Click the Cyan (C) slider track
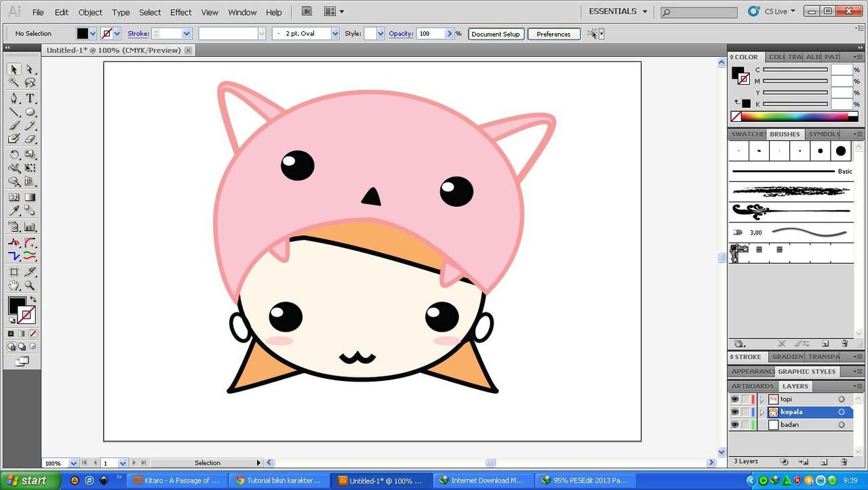 click(x=795, y=69)
